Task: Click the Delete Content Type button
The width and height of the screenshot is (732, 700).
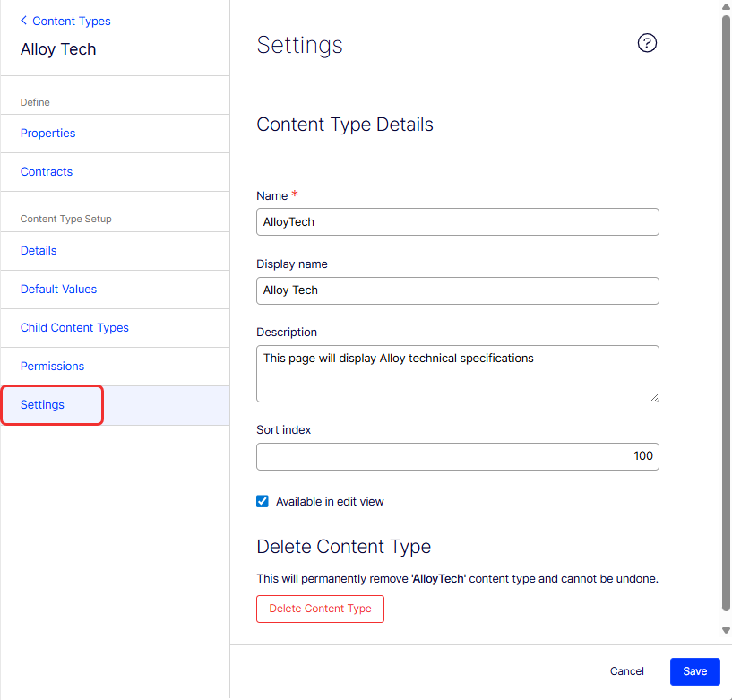Action: [x=320, y=609]
